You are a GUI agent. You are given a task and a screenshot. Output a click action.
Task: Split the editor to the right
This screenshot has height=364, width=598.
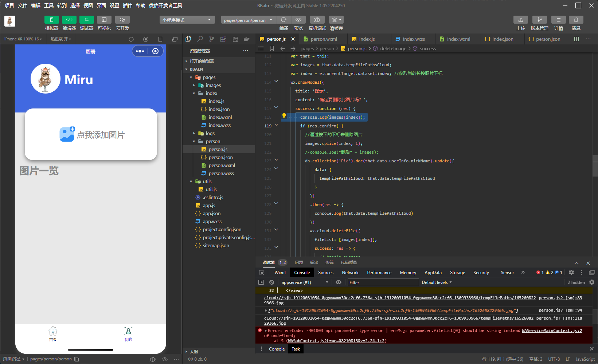point(576,39)
